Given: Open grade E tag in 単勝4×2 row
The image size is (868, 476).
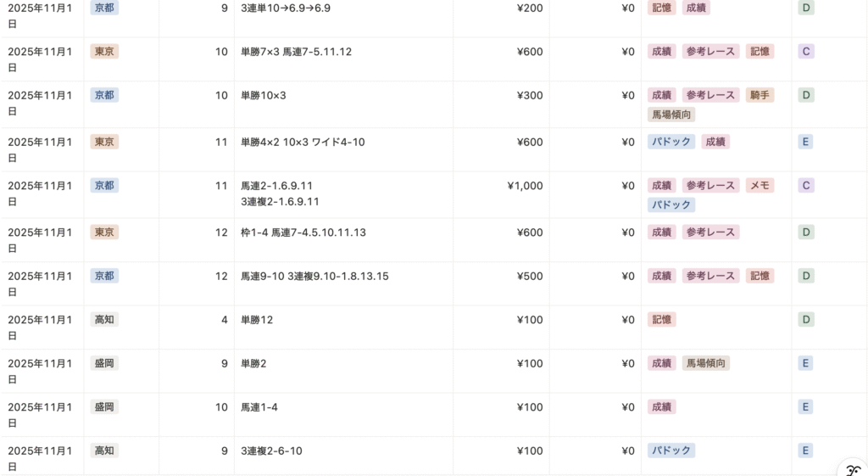Looking at the screenshot, I should click(x=805, y=142).
